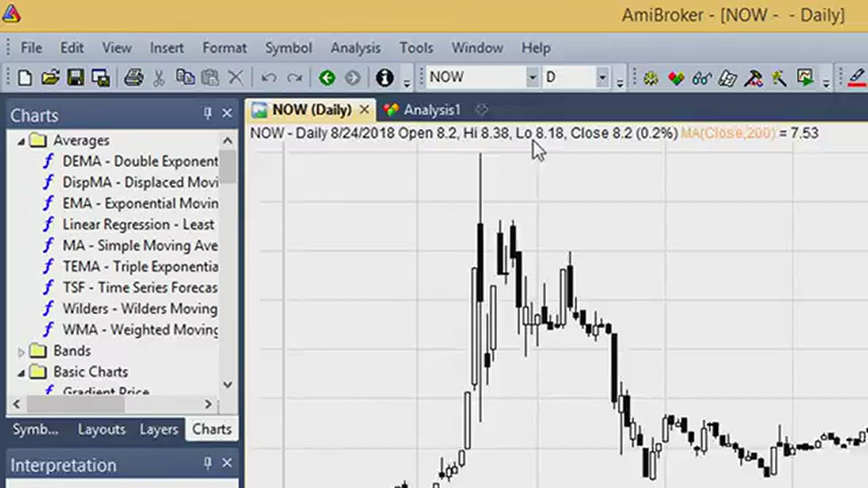
Task: Click the horizontal scroll right arrow
Action: coord(208,404)
